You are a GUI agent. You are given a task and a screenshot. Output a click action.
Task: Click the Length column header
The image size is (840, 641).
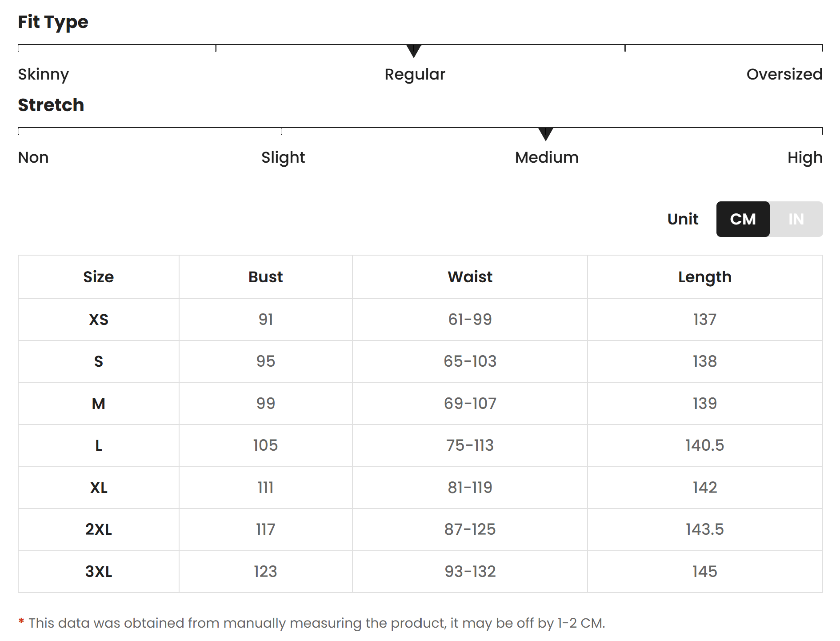[705, 277]
